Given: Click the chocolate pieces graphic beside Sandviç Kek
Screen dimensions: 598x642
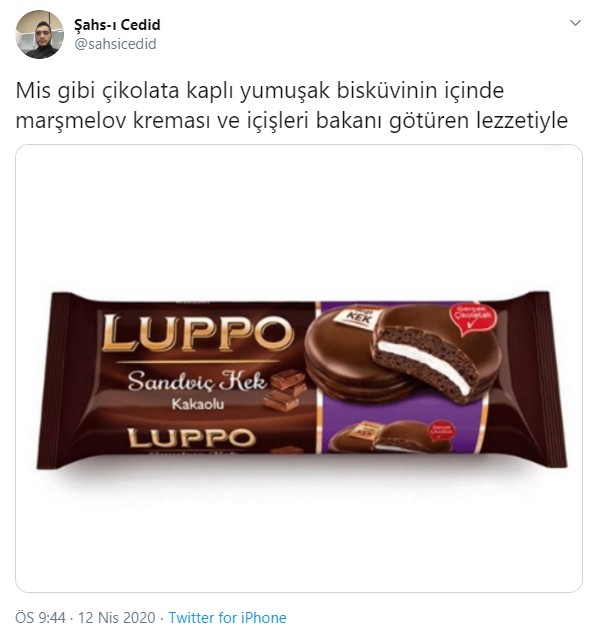Looking at the screenshot, I should 286,390.
